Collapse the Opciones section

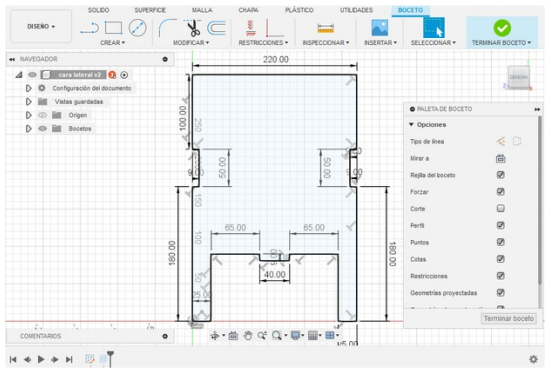(x=411, y=124)
